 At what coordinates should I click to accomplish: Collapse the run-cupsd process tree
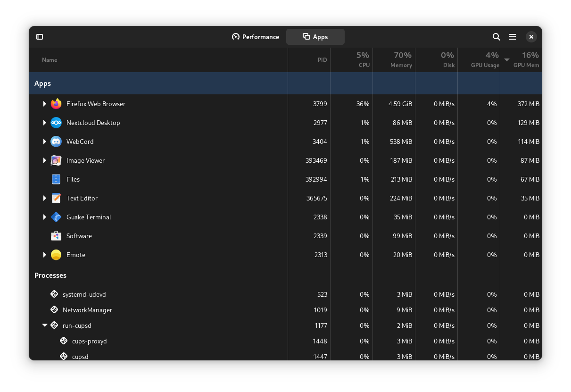pyautogui.click(x=45, y=325)
